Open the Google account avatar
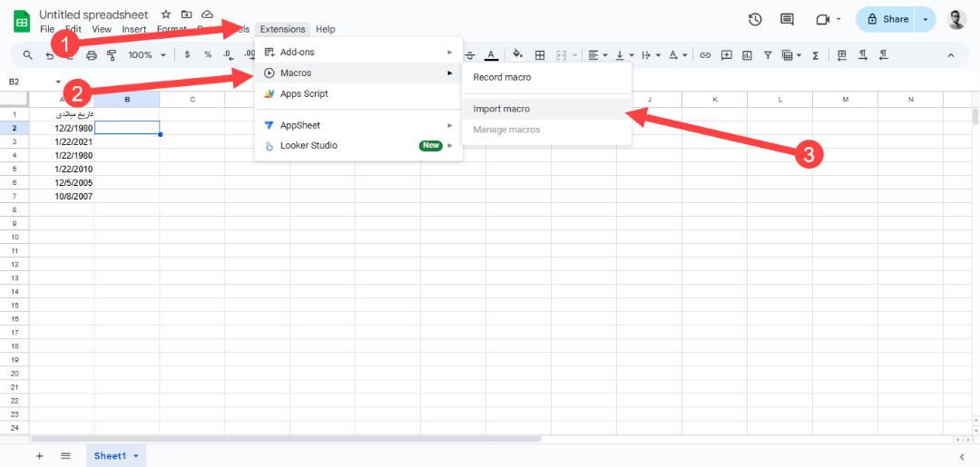Screen dimensions: 980x467 tap(956, 19)
